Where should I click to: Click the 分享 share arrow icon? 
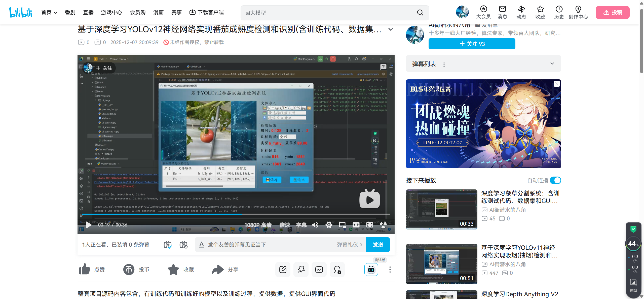point(218,269)
